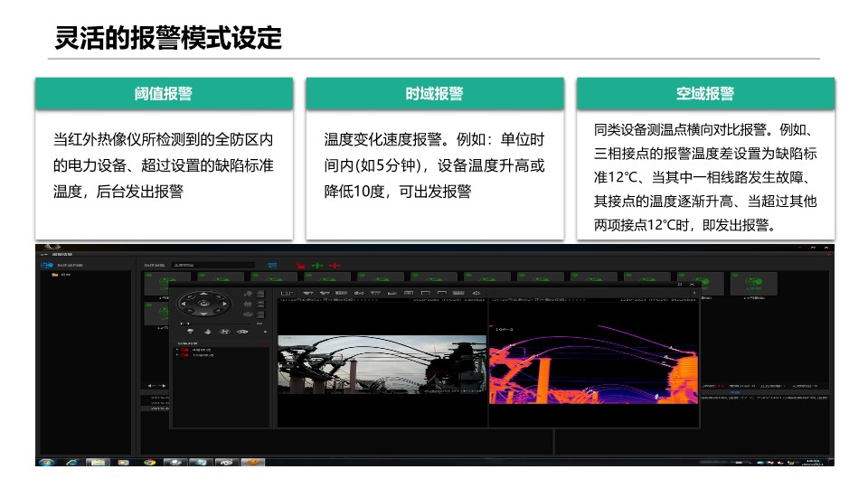
Task: Open the device selection dropdown at top
Action: pos(212,265)
